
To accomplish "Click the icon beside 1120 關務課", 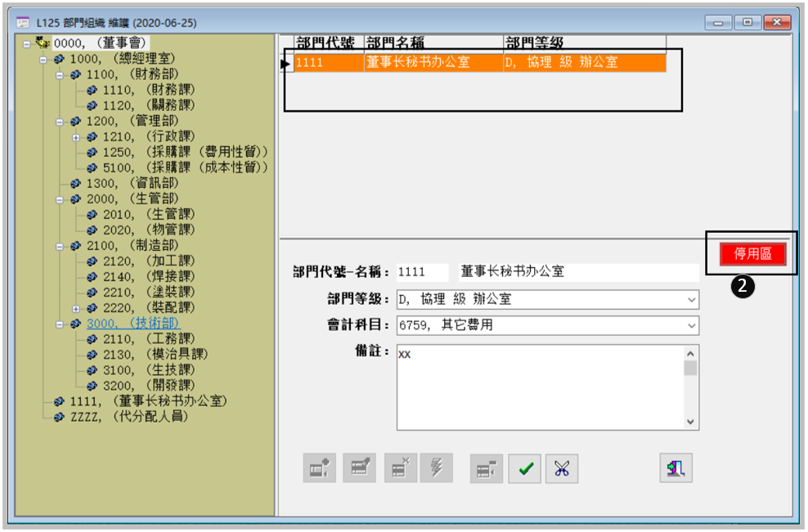I will tap(92, 105).
